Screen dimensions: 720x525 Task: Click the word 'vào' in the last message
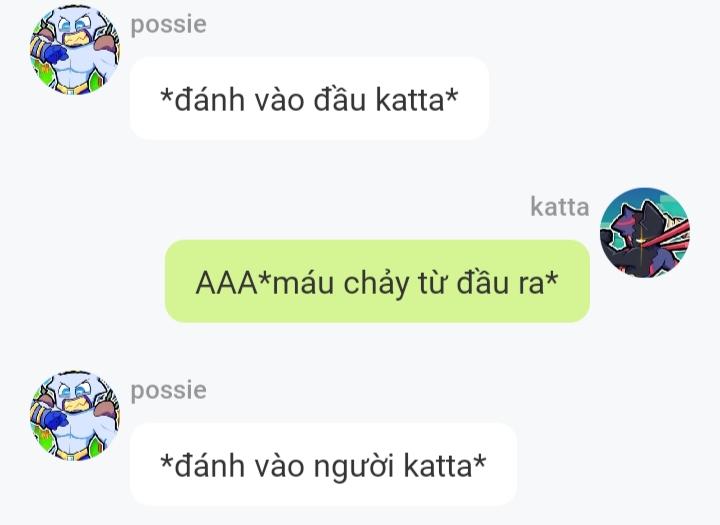tap(279, 465)
